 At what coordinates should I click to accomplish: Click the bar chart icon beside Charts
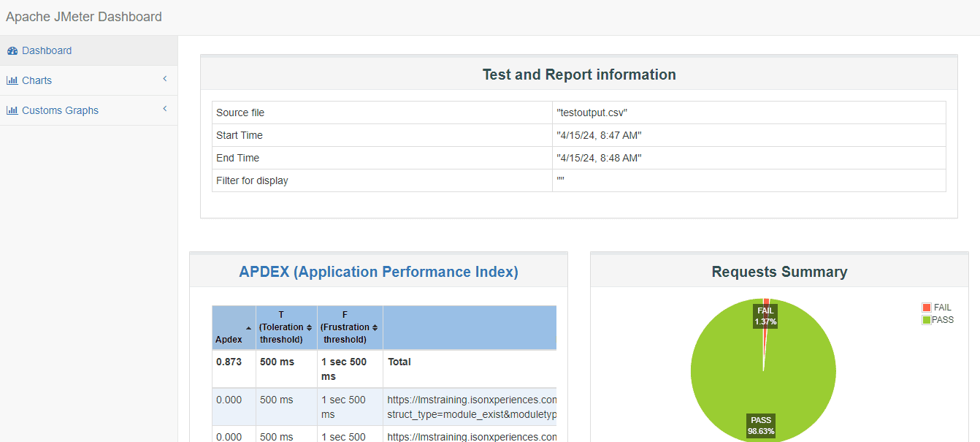coord(12,81)
